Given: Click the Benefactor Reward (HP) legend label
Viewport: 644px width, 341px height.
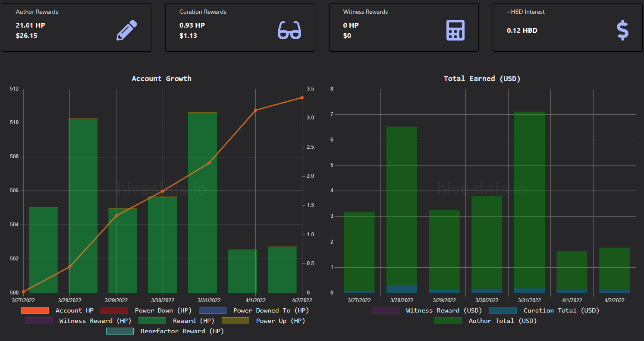Looking at the screenshot, I should [182, 331].
